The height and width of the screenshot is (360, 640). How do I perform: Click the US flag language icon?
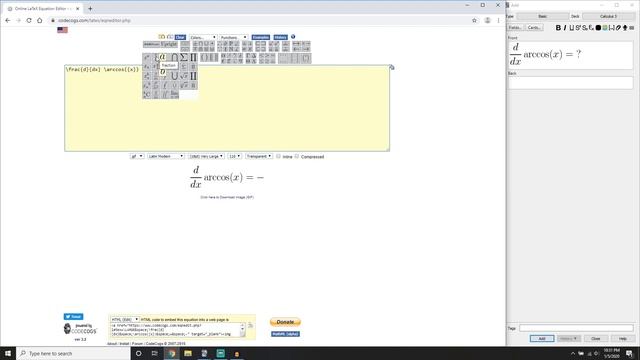click(x=62, y=30)
